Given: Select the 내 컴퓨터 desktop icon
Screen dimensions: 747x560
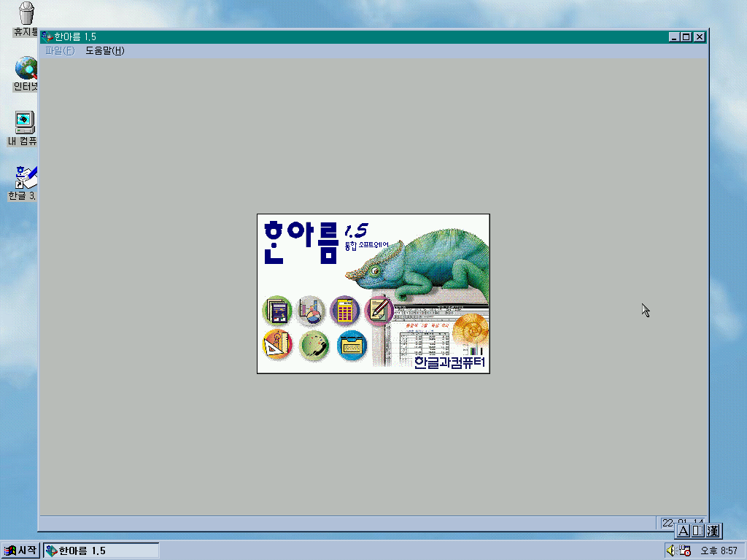Looking at the screenshot, I should [23, 128].
